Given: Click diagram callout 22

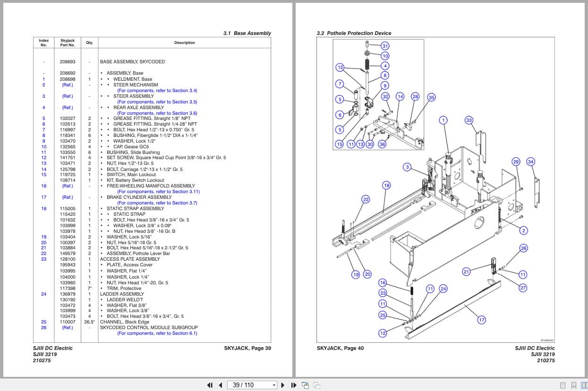Looking at the screenshot, I should click(x=366, y=200).
